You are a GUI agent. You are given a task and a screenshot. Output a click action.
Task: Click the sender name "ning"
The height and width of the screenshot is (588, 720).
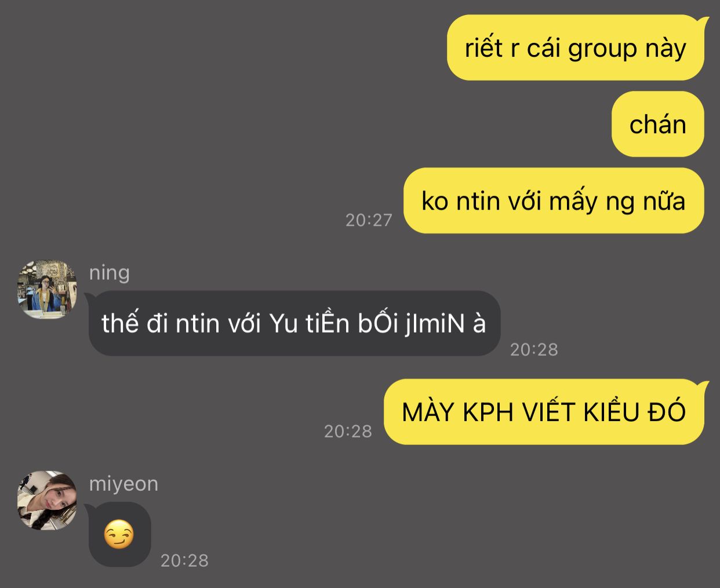(110, 272)
